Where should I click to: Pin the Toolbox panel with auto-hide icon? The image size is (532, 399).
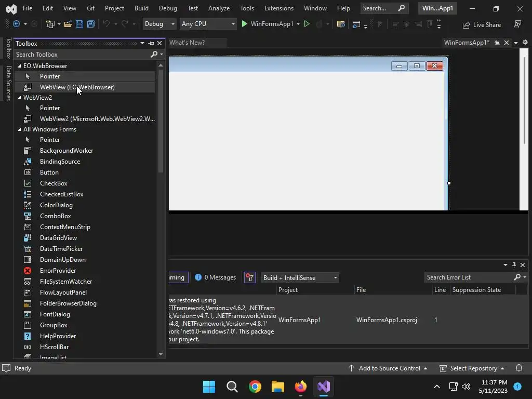151,44
